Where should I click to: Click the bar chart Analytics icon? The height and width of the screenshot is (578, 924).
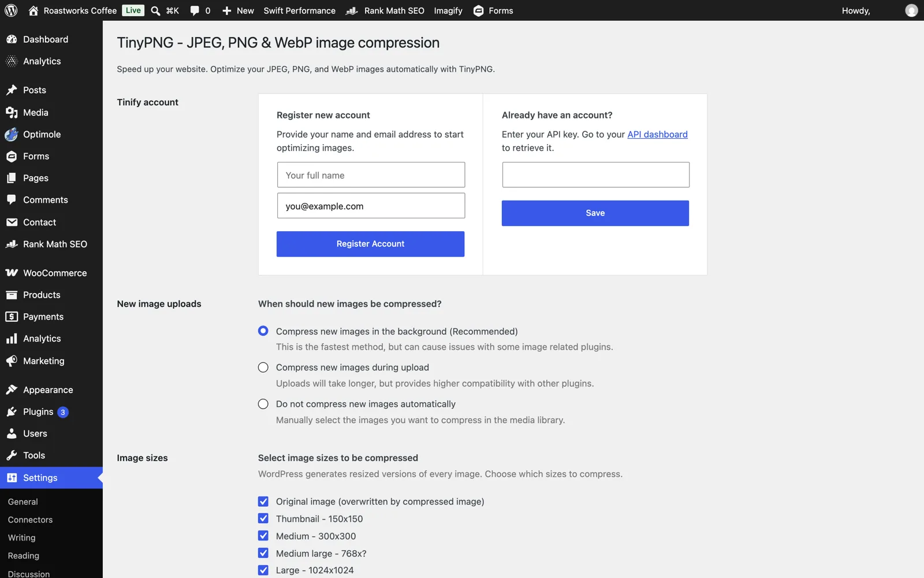12,339
